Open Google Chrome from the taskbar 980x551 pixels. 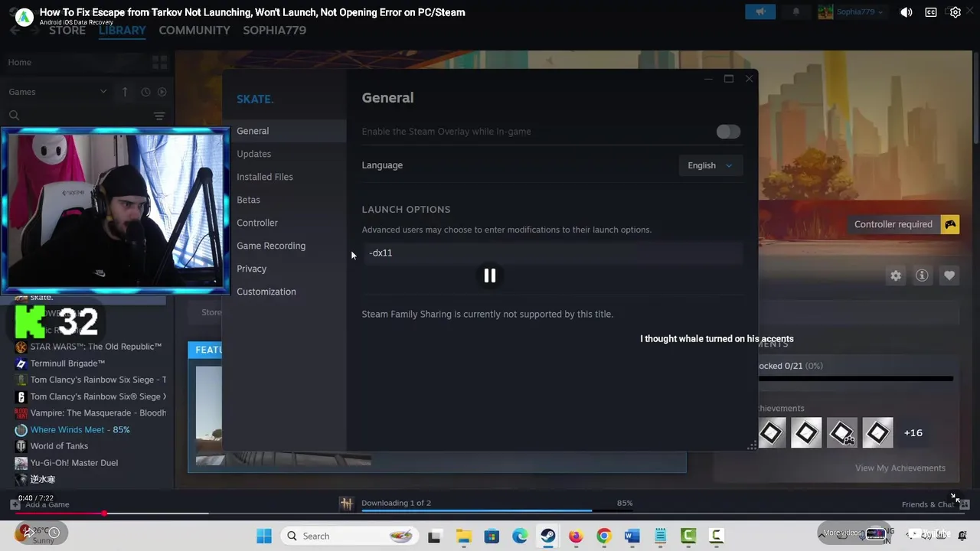pos(604,536)
